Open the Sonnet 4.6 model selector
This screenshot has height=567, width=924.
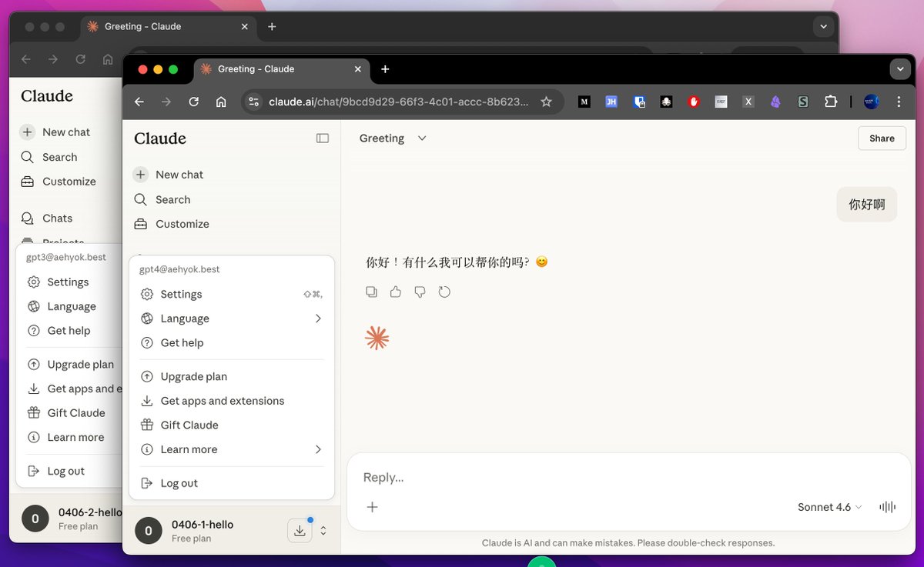coord(829,507)
